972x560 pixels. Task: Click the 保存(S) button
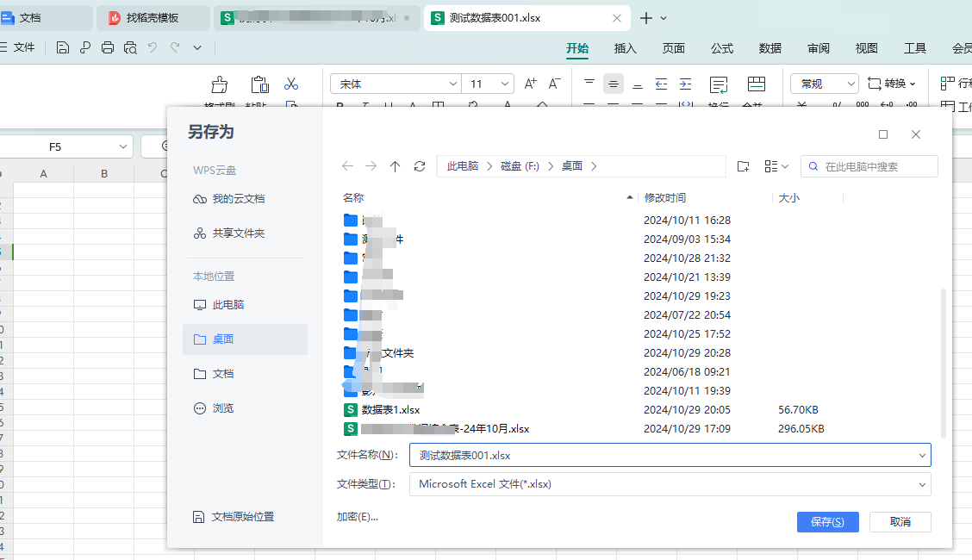pos(827,522)
